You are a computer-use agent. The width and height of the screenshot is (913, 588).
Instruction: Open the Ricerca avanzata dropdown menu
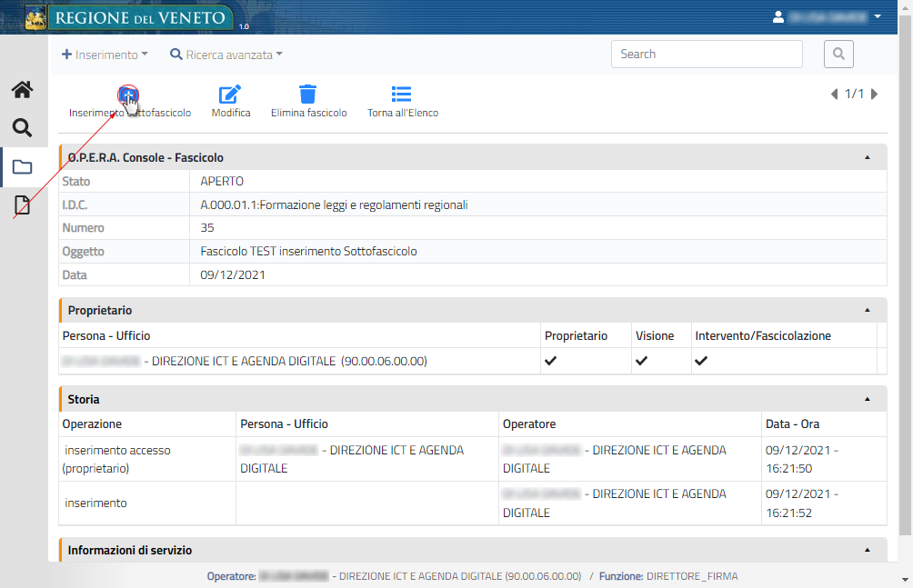click(226, 55)
